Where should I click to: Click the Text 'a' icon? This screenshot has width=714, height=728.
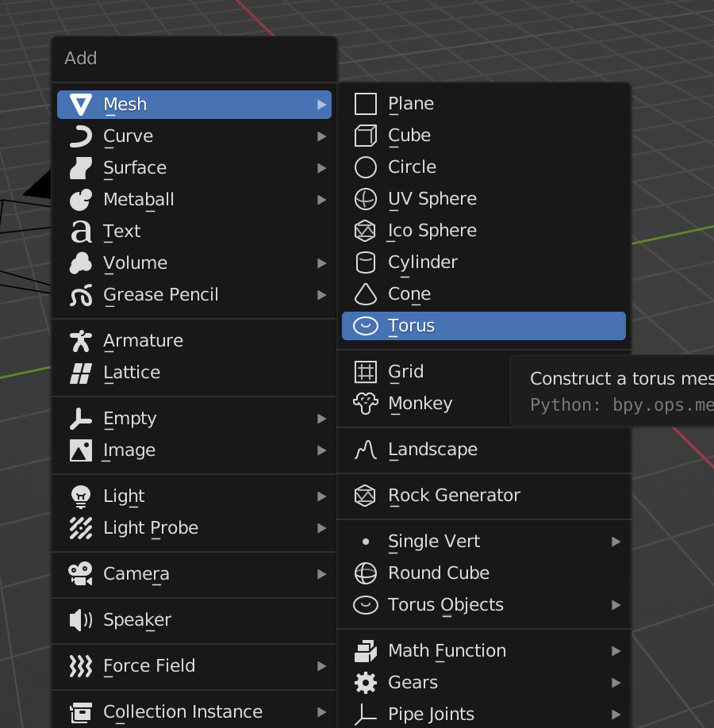click(81, 232)
